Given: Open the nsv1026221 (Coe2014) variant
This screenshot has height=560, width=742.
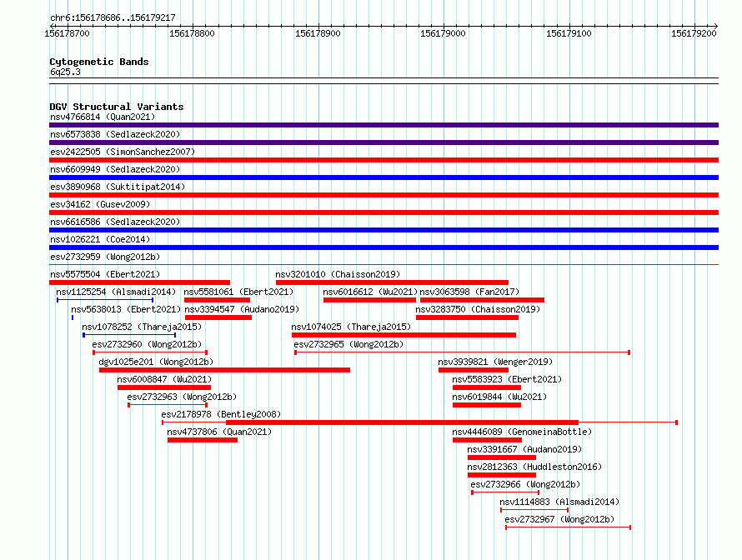Looking at the screenshot, I should tap(100, 239).
